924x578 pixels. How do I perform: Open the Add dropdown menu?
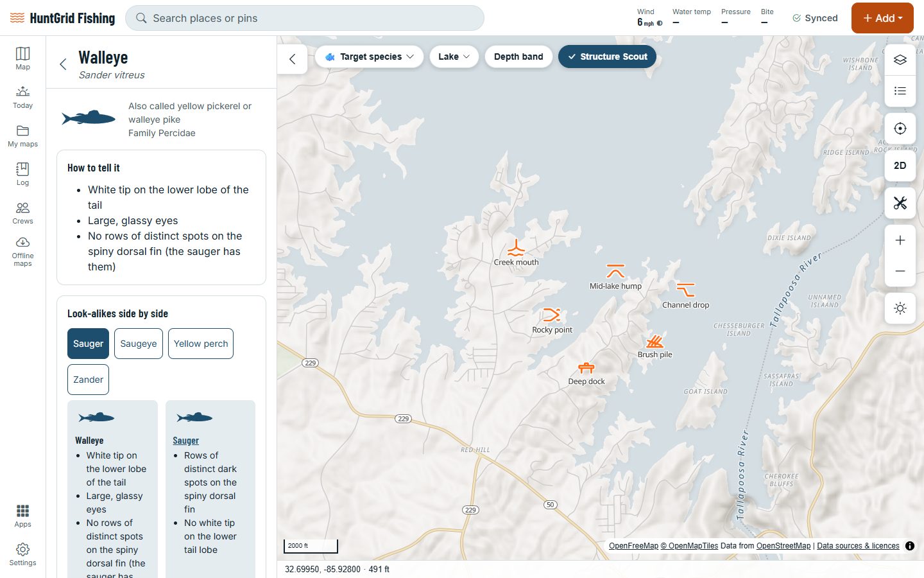(882, 18)
